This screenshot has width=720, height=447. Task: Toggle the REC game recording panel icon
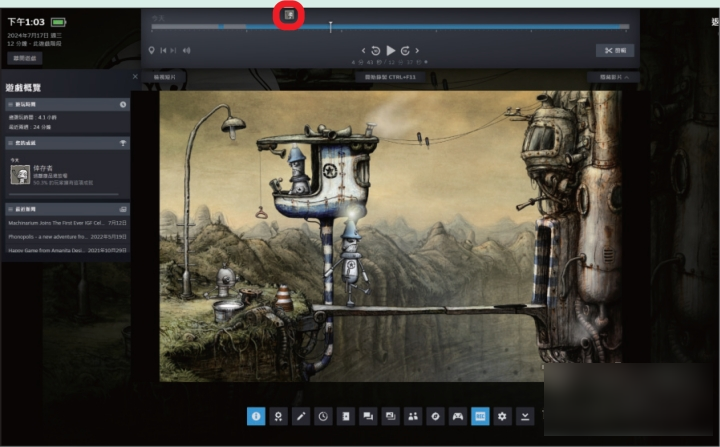click(480, 416)
